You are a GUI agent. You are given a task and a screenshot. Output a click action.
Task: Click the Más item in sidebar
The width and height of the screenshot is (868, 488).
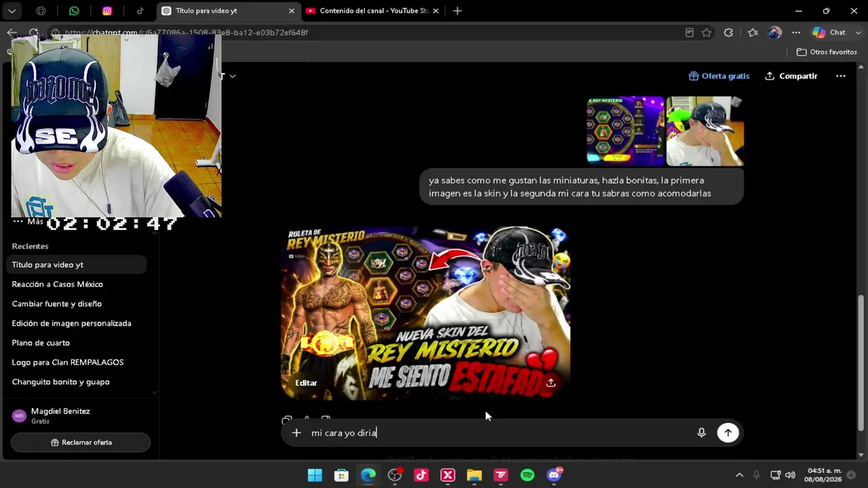click(28, 222)
